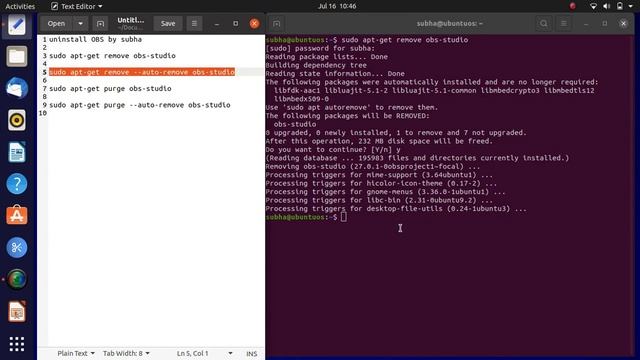This screenshot has width=640, height=360.
Task: Click the search icon in the terminal
Action: [544, 24]
